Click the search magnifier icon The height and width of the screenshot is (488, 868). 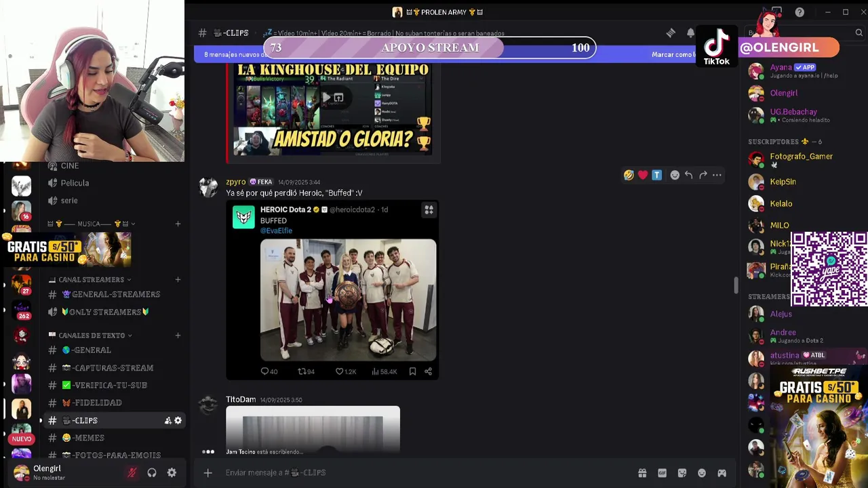tap(859, 33)
